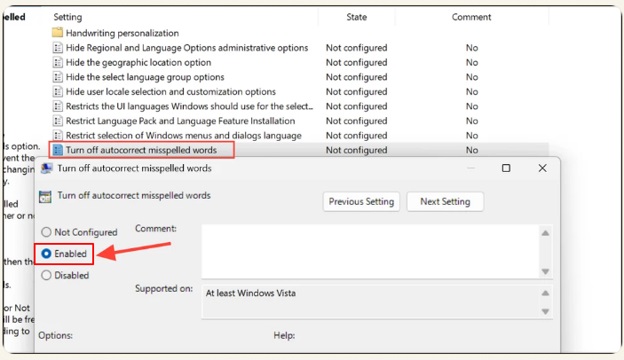
Task: Click Supported on scroll up arrow
Action: click(545, 293)
